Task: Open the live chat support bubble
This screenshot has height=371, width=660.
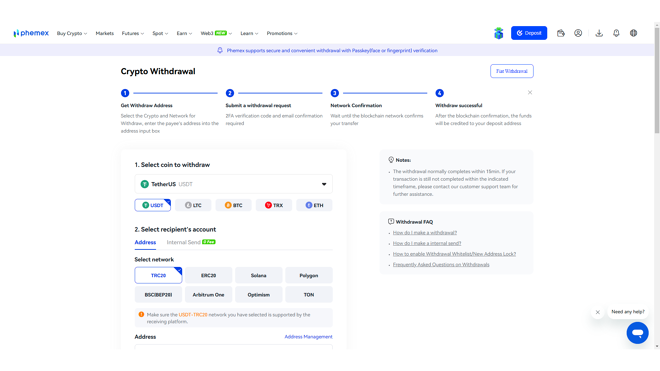Action: pos(637,333)
